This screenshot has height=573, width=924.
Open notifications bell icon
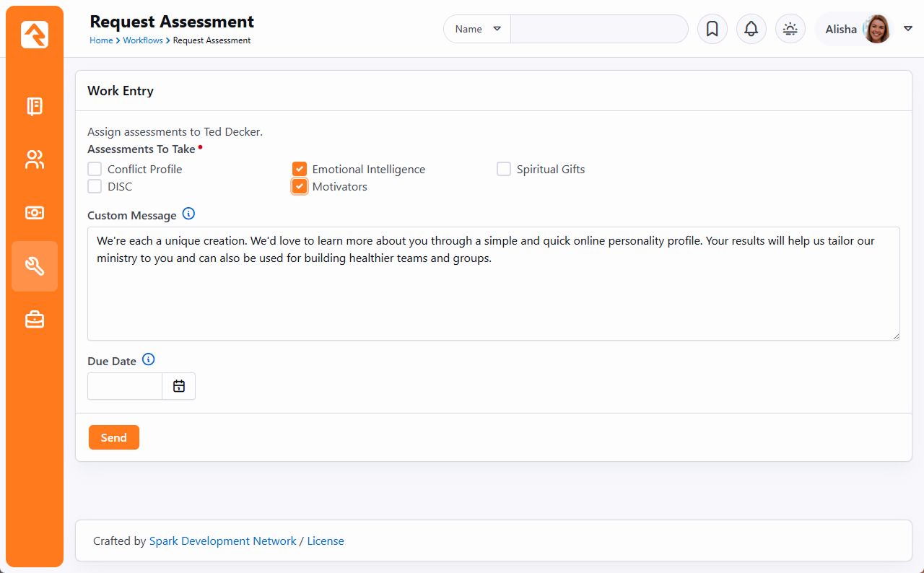coord(751,29)
